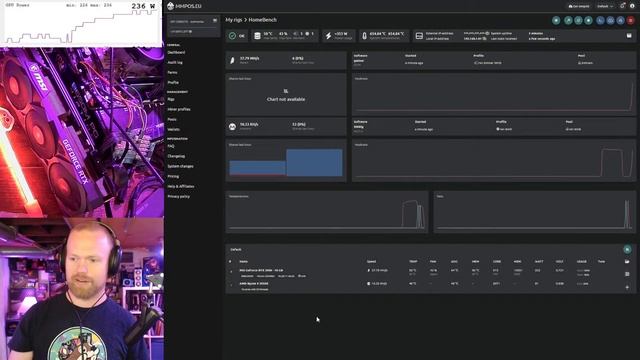Open the Pricing link

(x=173, y=176)
